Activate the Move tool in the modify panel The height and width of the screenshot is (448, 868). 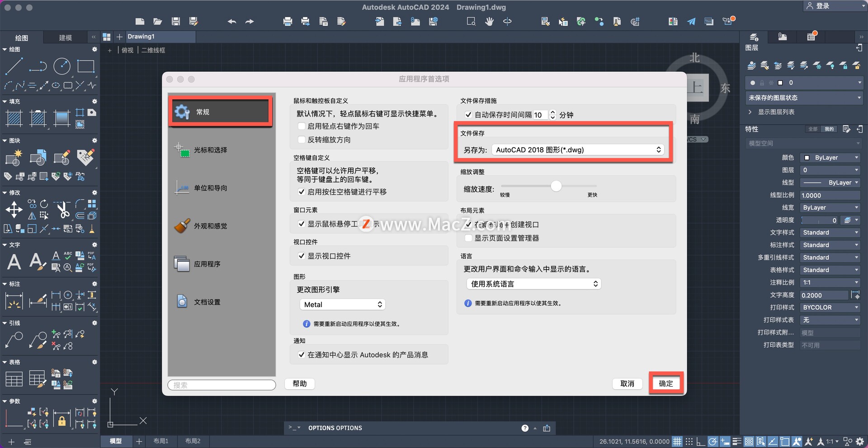pos(14,210)
